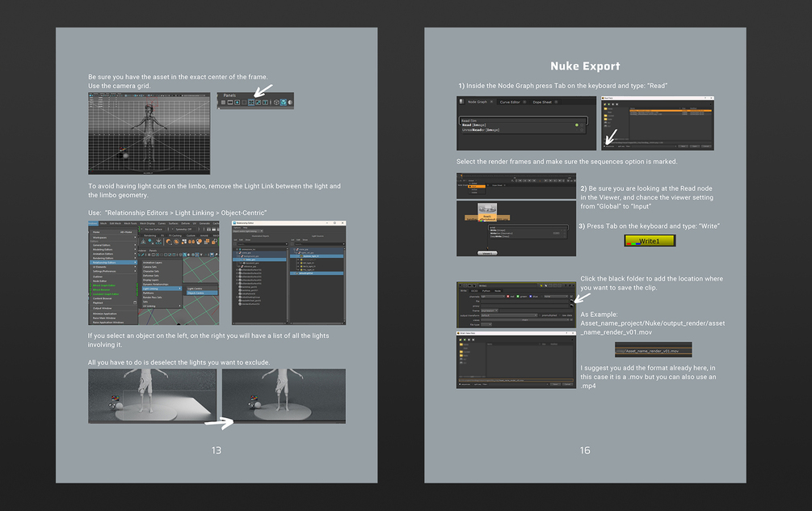Toggle the camera grid icon in Panels toolbar
812x511 pixels.
point(251,102)
